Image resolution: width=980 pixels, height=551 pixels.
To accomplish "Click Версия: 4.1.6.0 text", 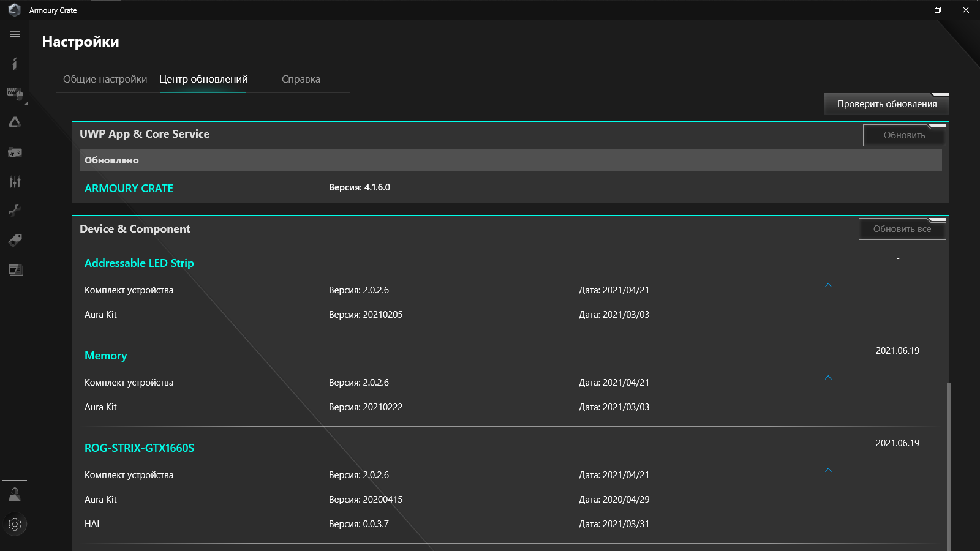I will pyautogui.click(x=360, y=187).
